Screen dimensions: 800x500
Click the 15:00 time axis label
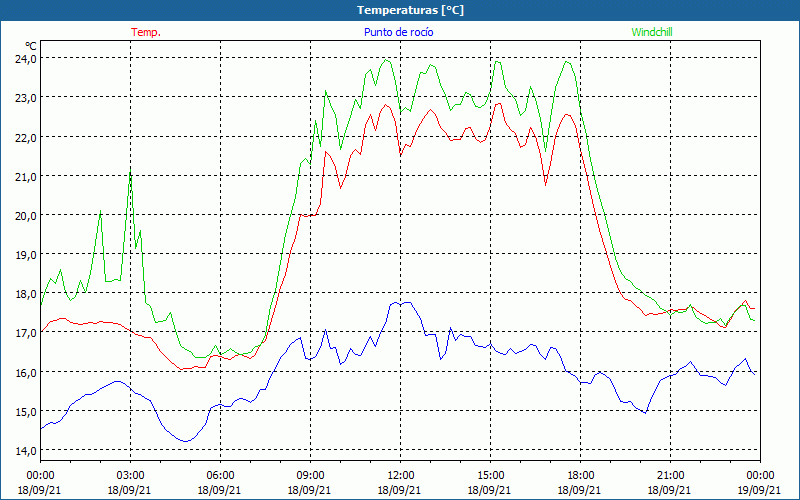(490, 476)
